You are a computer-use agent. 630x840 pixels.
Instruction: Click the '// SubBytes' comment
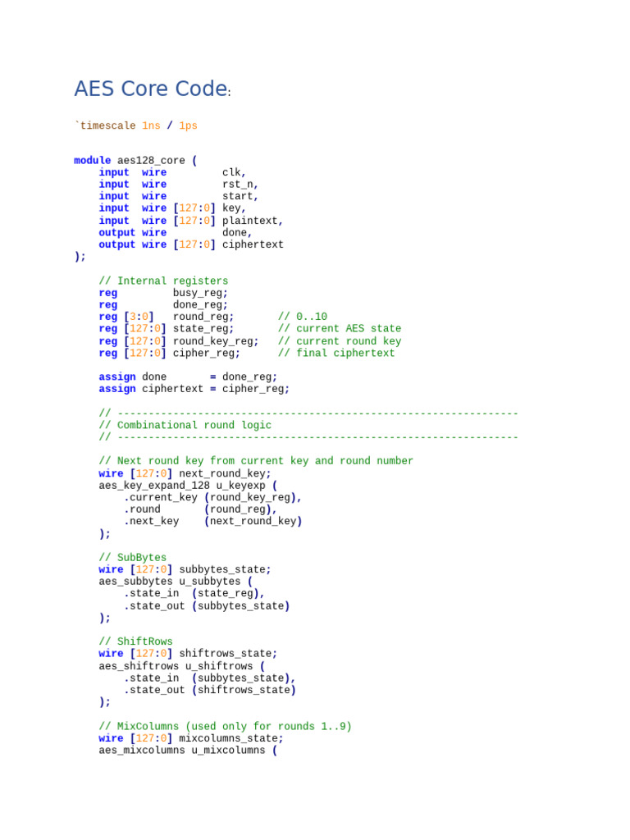click(x=132, y=557)
